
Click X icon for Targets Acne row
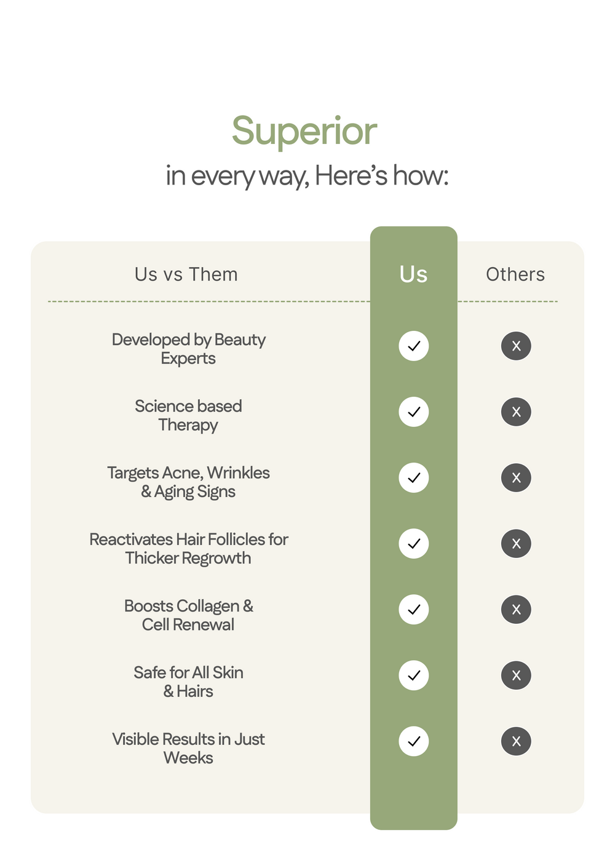(516, 477)
